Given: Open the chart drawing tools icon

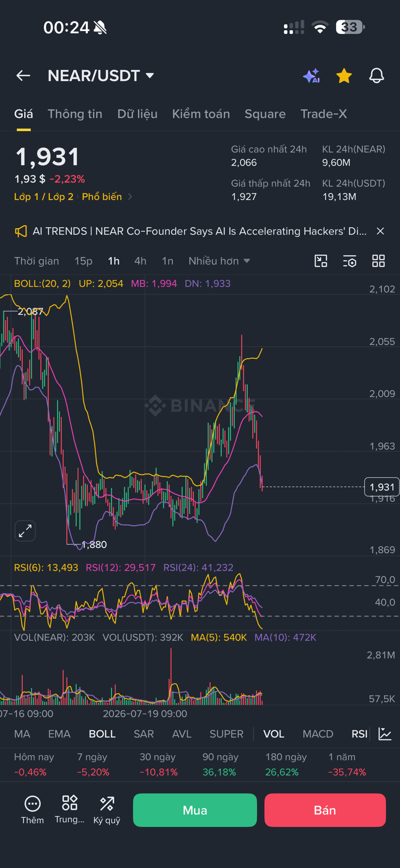Looking at the screenshot, I should (x=321, y=261).
